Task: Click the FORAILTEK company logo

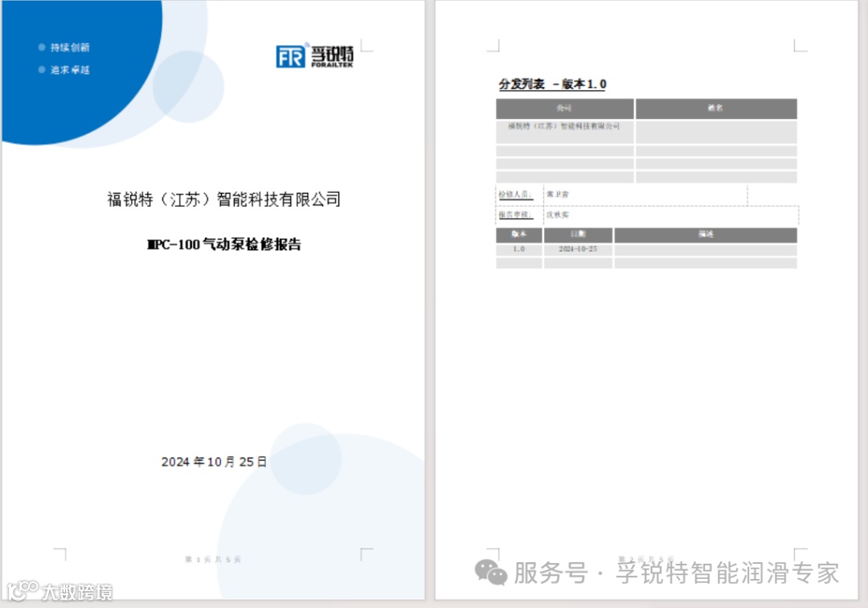Action: [x=314, y=56]
